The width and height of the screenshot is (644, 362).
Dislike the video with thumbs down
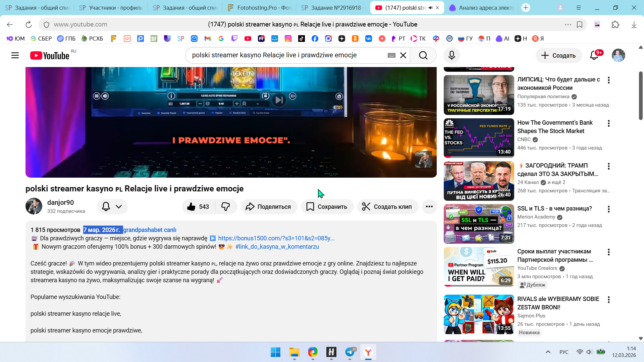(x=226, y=206)
